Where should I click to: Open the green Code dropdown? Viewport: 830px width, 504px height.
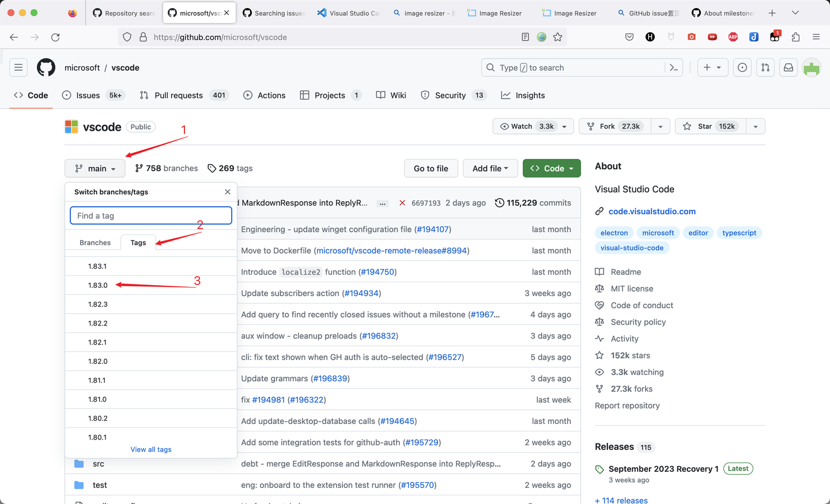pos(552,168)
